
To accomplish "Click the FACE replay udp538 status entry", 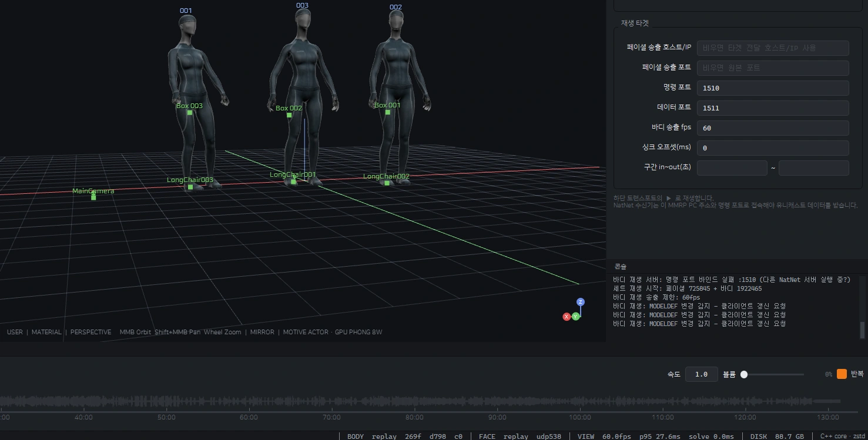I will coord(520,436).
